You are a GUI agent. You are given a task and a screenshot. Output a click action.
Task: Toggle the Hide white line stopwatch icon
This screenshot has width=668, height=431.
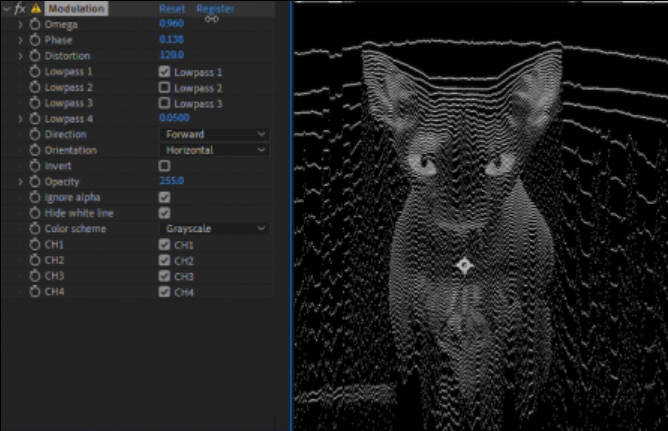[35, 213]
